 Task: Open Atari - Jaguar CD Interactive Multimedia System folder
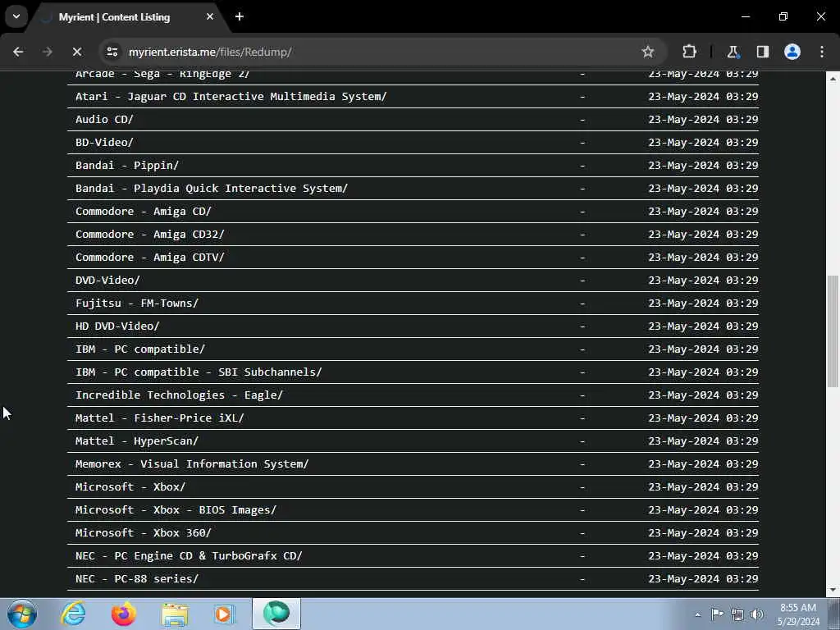point(231,97)
